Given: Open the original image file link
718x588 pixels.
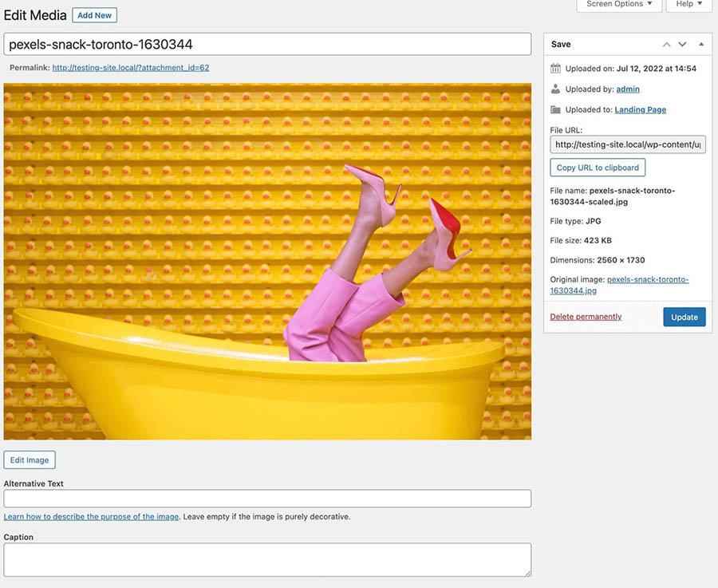Looking at the screenshot, I should 619,285.
